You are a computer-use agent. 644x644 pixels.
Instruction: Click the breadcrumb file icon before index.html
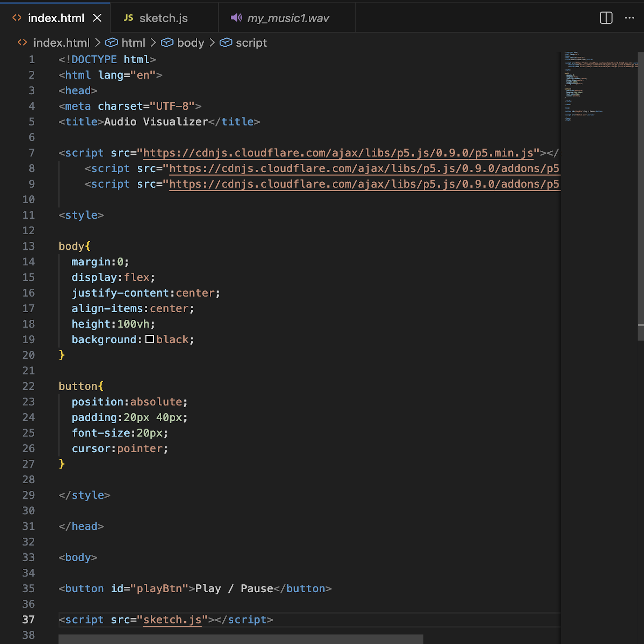[22, 43]
